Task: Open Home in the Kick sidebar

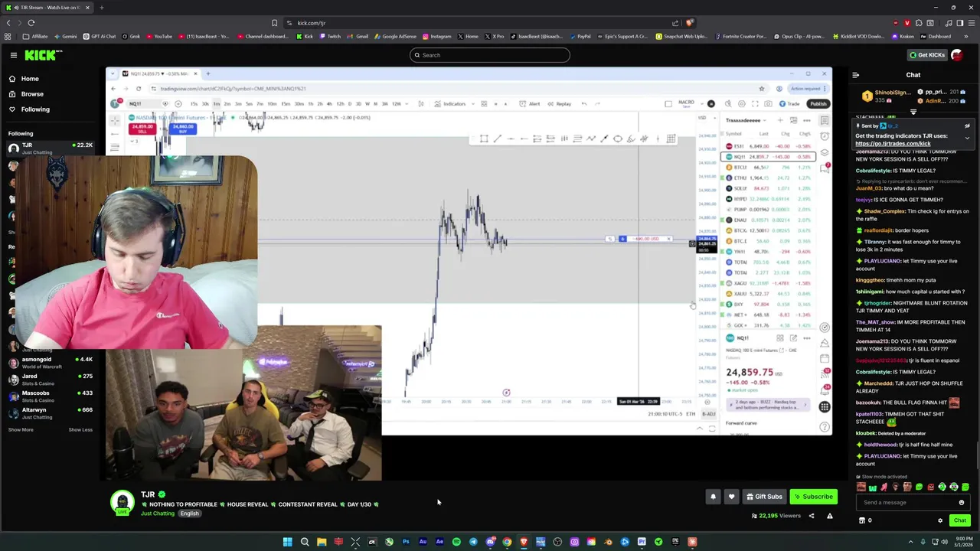Action: pos(30,79)
